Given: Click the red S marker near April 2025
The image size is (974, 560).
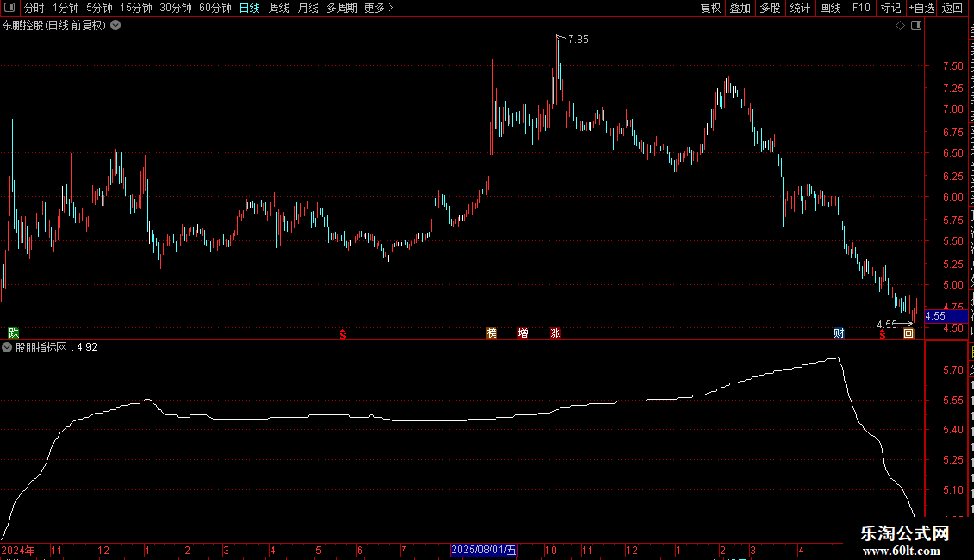Looking at the screenshot, I should (882, 334).
